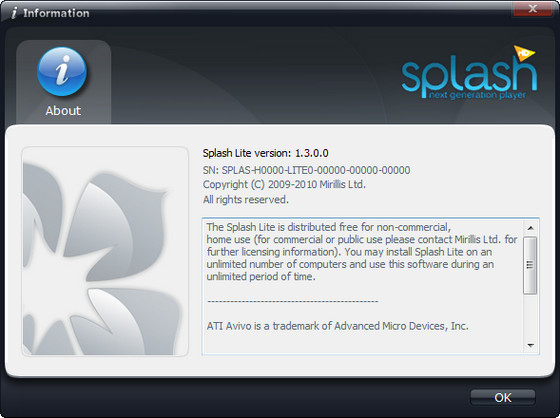Image resolution: width=560 pixels, height=418 pixels.
Task: Click the next generation player tagline
Action: pyautogui.click(x=477, y=95)
